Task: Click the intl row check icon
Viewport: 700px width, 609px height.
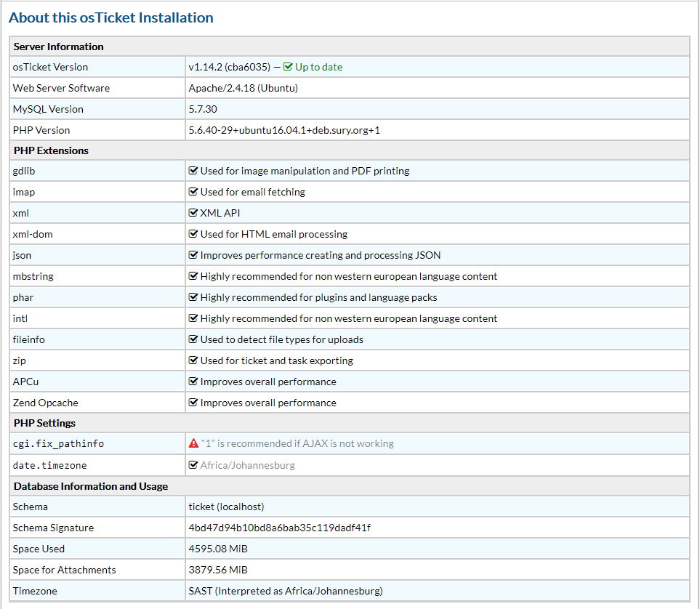Action: coord(193,318)
